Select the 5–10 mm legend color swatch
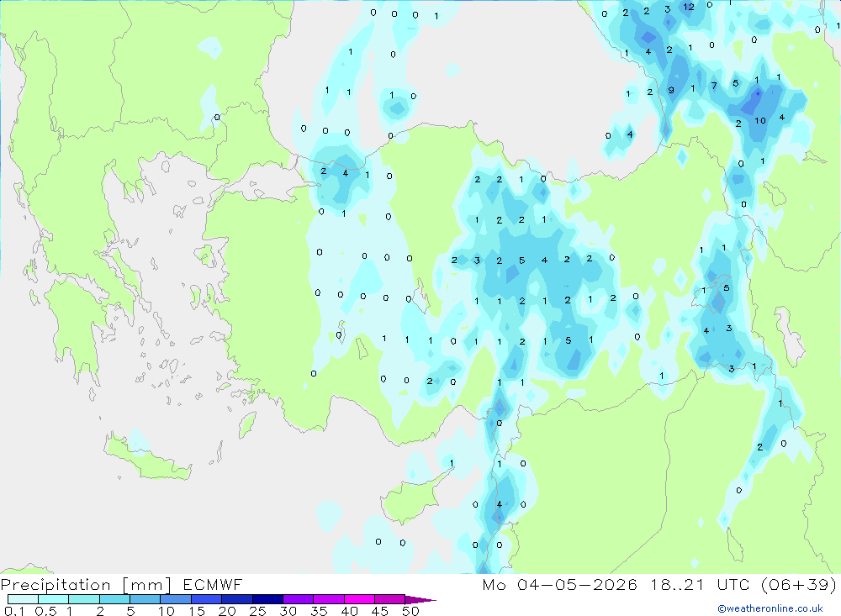Viewport: 841px width, 616px height. (145, 599)
